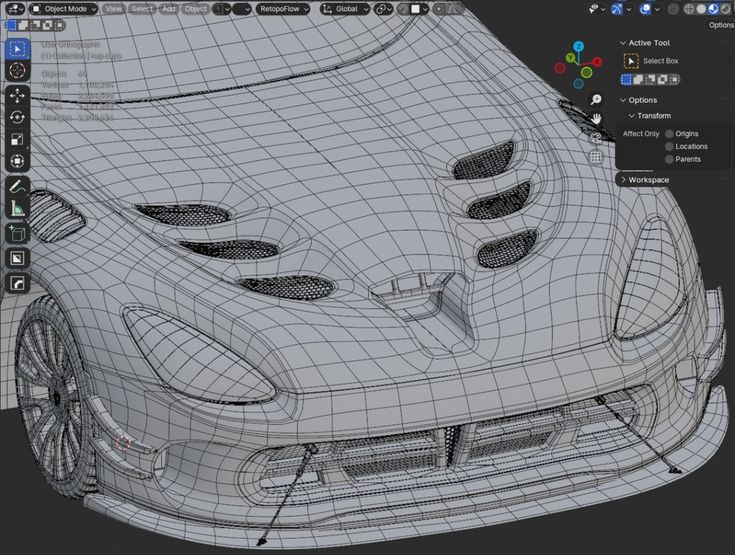Click the zoom magnifier viewport icon

coord(596,100)
